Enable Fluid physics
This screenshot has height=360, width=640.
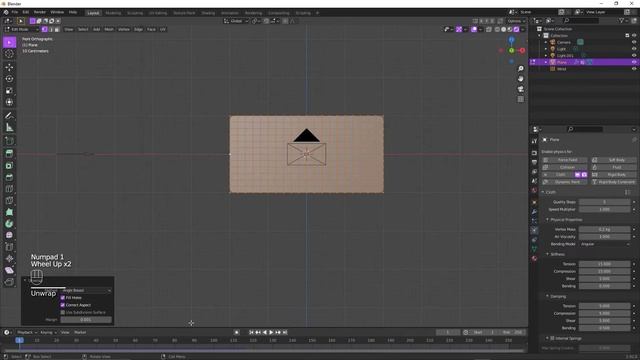coord(614,167)
